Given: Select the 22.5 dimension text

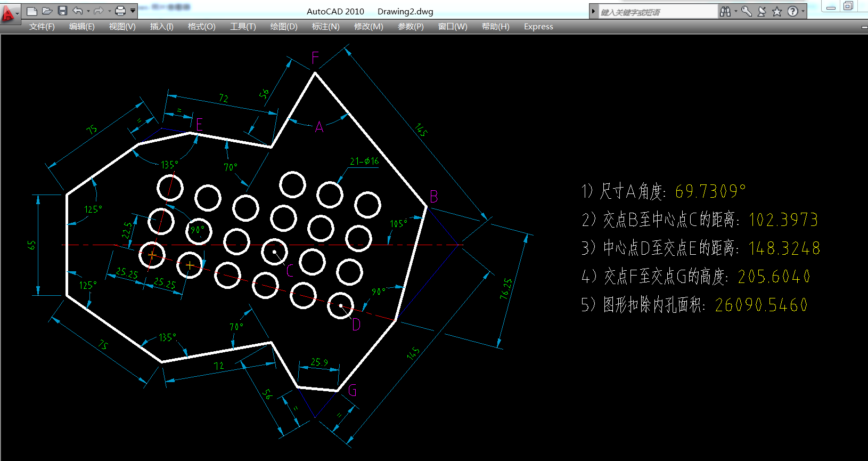Looking at the screenshot, I should (x=127, y=230).
